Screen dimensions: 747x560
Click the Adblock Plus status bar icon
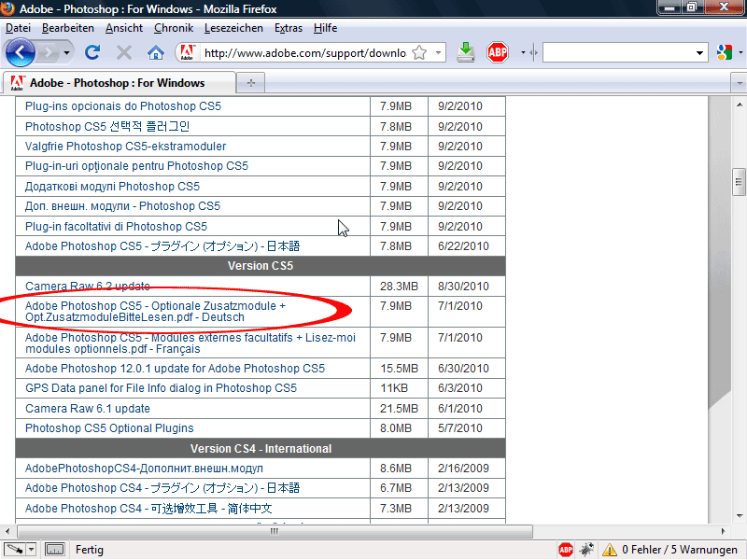(x=566, y=550)
